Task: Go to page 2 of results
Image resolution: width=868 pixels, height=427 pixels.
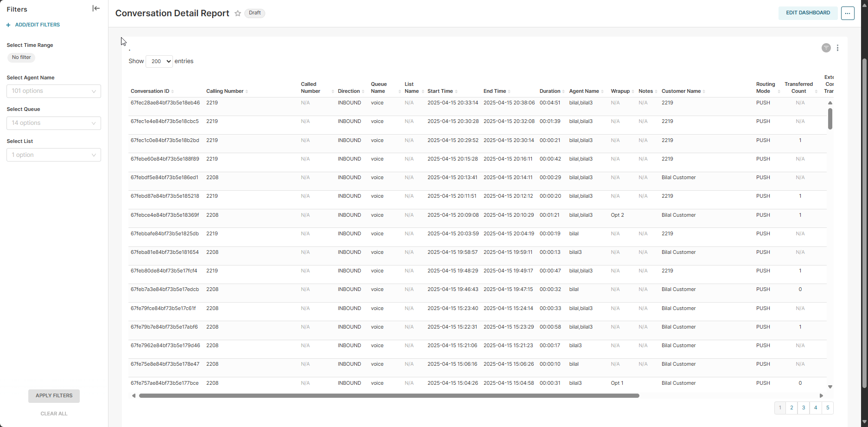Action: tap(791, 408)
